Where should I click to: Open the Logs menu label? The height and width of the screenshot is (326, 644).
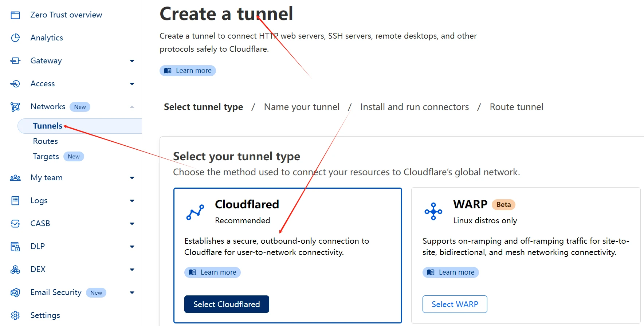39,201
